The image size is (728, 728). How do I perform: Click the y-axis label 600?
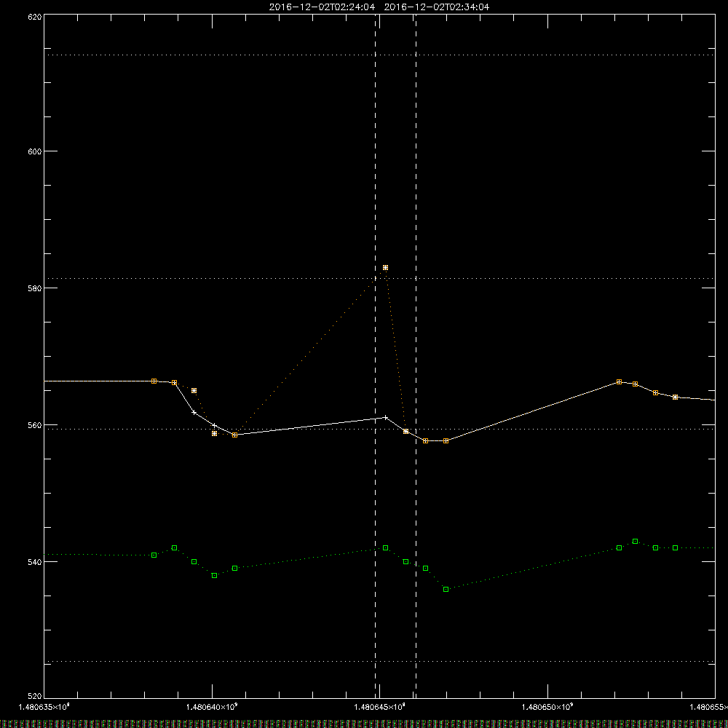click(x=35, y=151)
